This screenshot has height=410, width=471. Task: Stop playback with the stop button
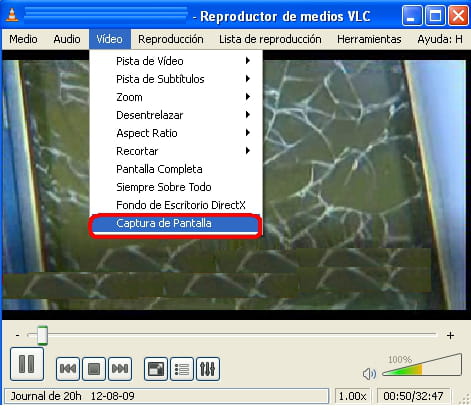pyautogui.click(x=94, y=369)
